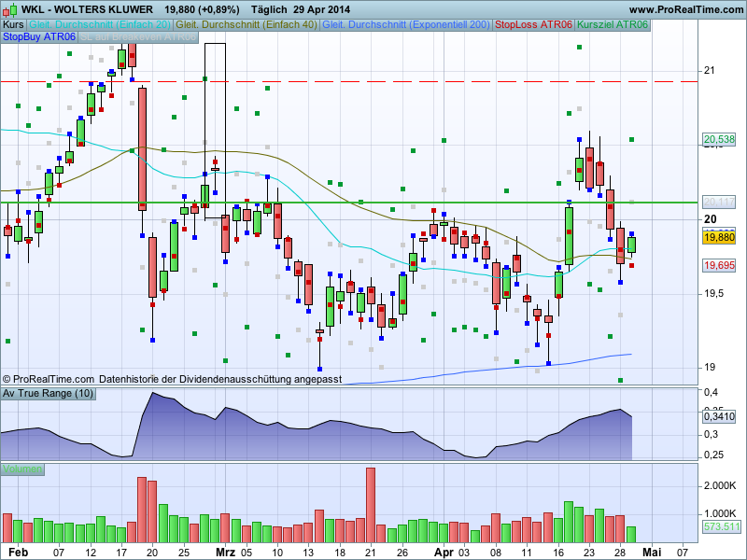This screenshot has width=747, height=560.
Task: Click the WKL - WOLTERS KLUWER title
Action: [87, 9]
